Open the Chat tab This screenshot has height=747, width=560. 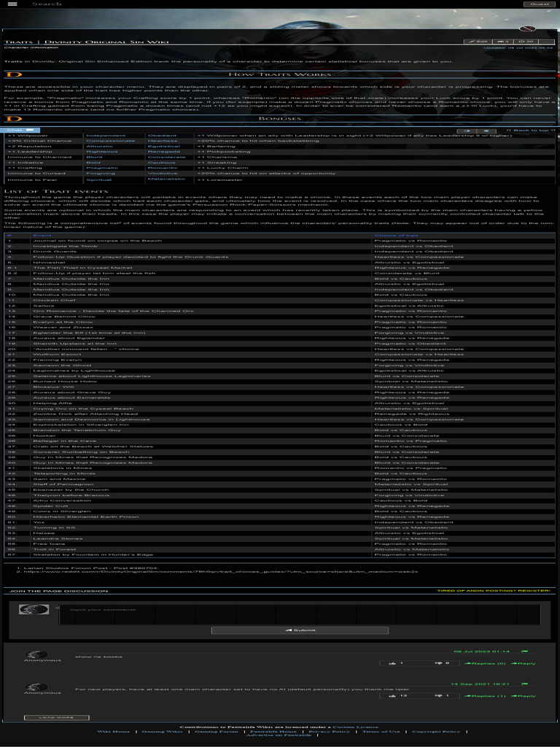pyautogui.click(x=20, y=130)
